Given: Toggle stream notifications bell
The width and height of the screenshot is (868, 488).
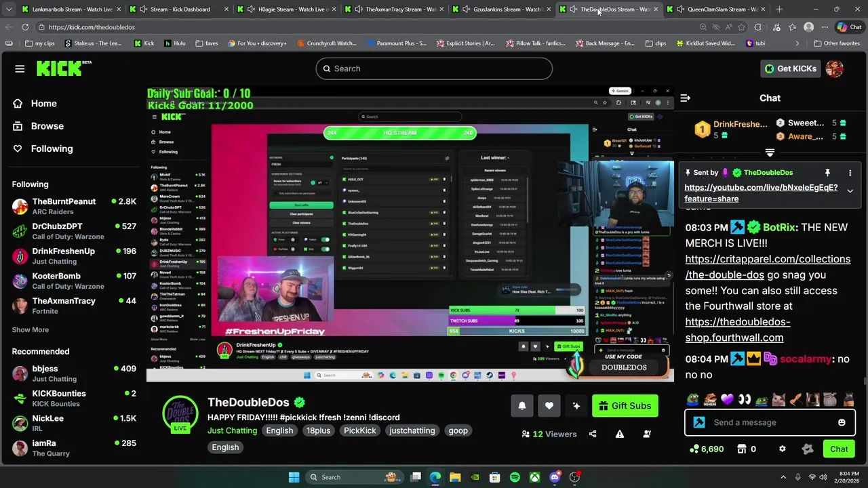Looking at the screenshot, I should (x=522, y=406).
